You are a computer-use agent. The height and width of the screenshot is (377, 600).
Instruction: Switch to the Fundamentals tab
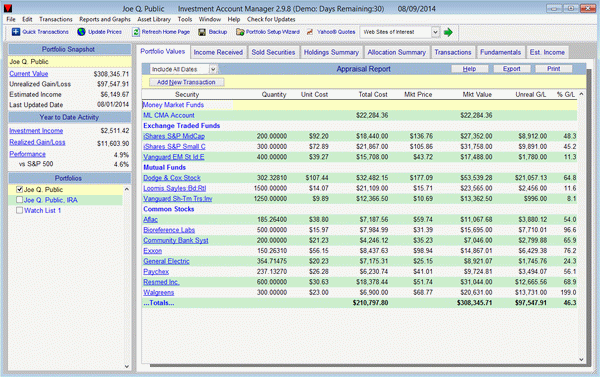(501, 52)
